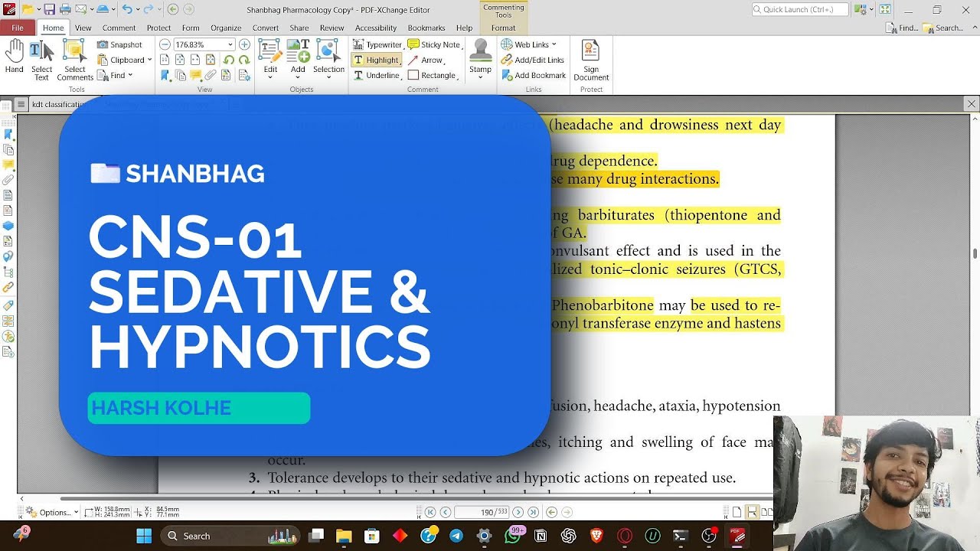Jump to the last page
This screenshot has width=980, height=551.
pos(533,512)
